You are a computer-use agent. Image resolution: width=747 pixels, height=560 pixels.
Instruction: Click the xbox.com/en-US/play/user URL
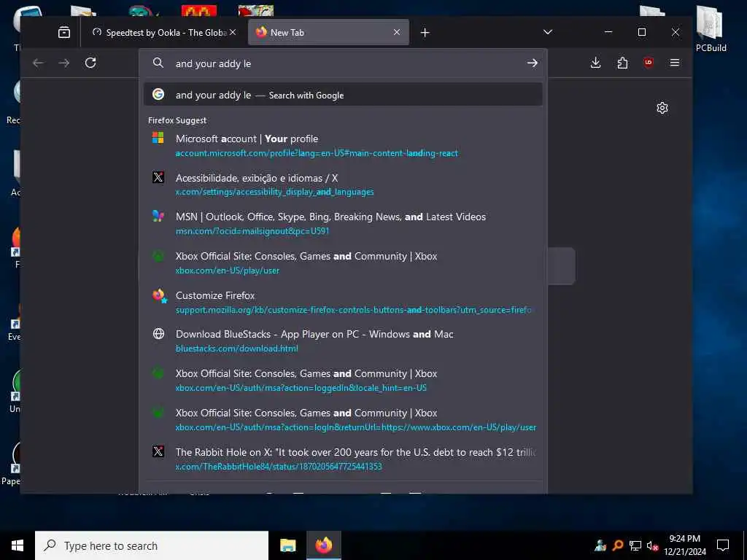pos(228,271)
